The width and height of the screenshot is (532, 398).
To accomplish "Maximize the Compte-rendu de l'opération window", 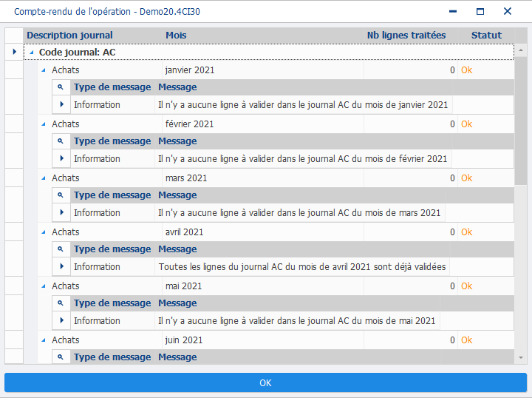I will click(x=480, y=12).
